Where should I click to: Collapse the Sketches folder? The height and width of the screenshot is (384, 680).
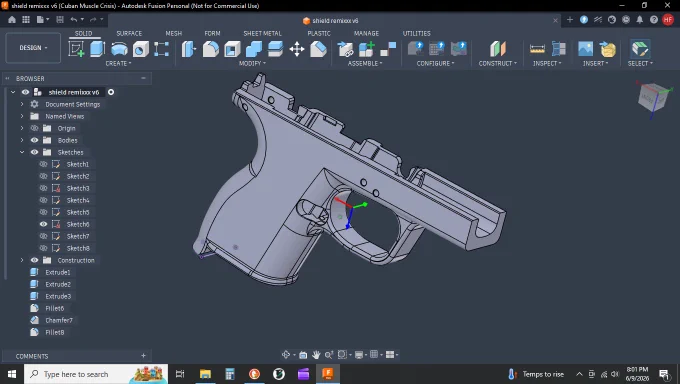(22, 152)
